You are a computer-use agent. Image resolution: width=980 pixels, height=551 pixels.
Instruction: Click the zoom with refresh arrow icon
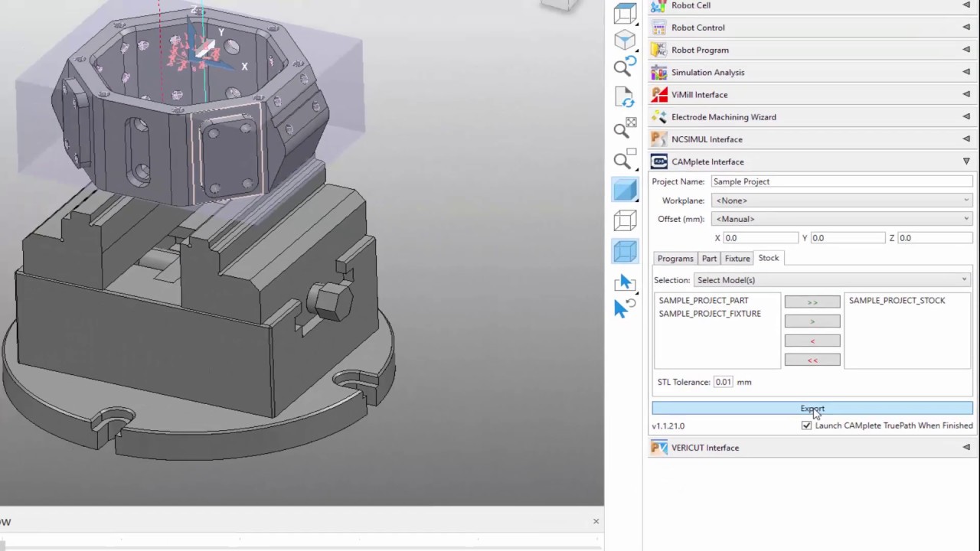[625, 67]
